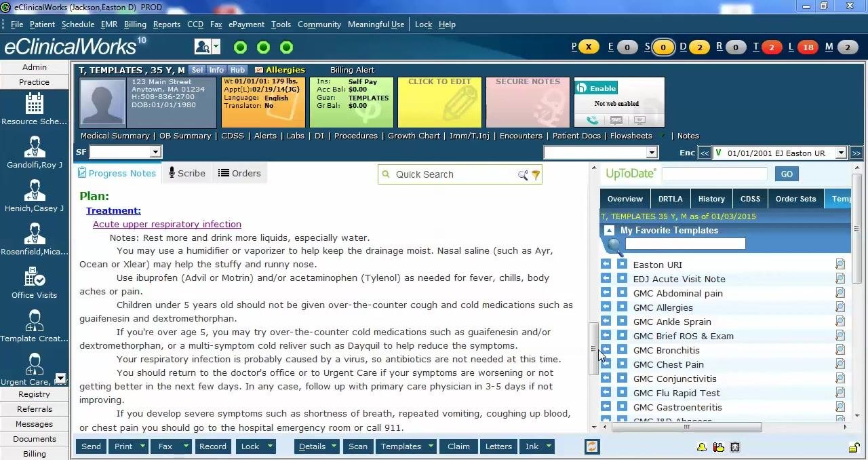Collapse My Favorite Templates section
Viewport: 868px width, 460px height.
point(609,230)
